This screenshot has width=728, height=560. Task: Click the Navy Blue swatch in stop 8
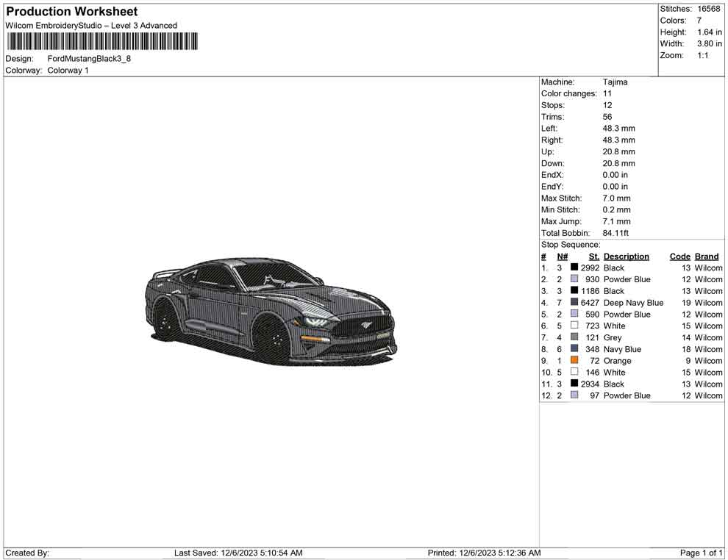point(574,349)
